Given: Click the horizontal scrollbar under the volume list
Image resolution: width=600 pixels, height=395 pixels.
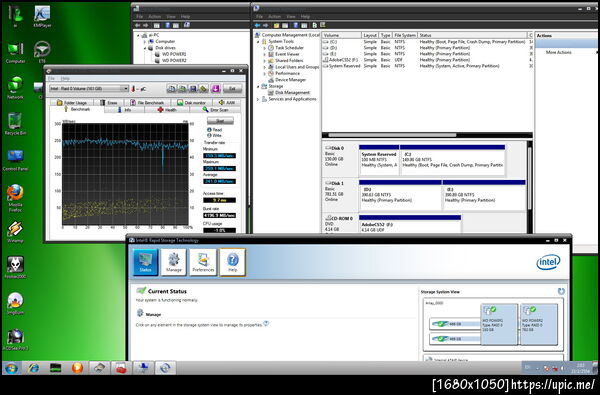Looking at the screenshot, I should tap(392, 135).
